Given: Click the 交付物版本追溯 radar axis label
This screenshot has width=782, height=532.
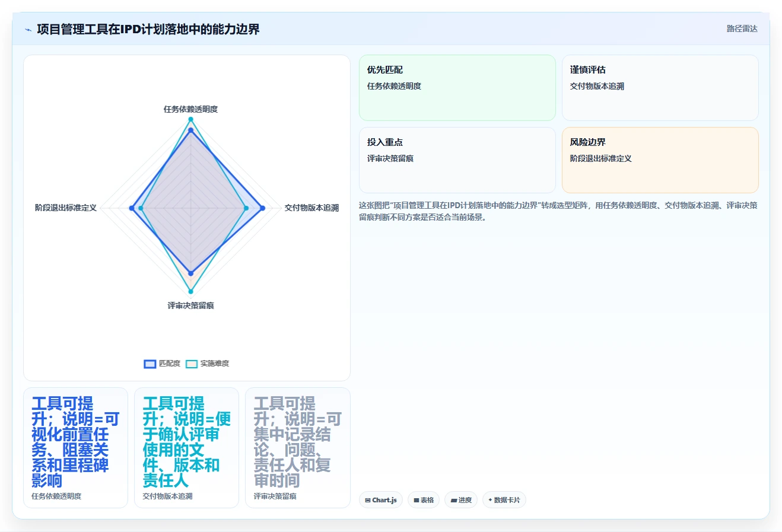Looking at the screenshot, I should tap(311, 208).
